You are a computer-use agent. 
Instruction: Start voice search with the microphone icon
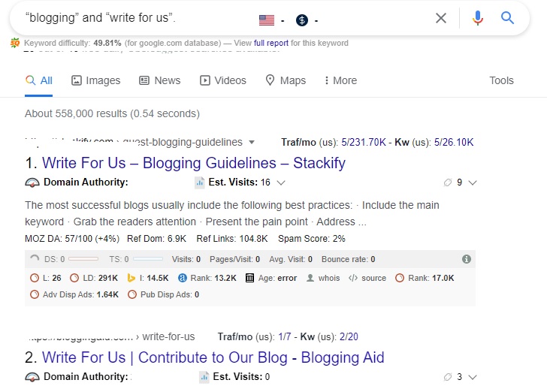click(x=478, y=18)
